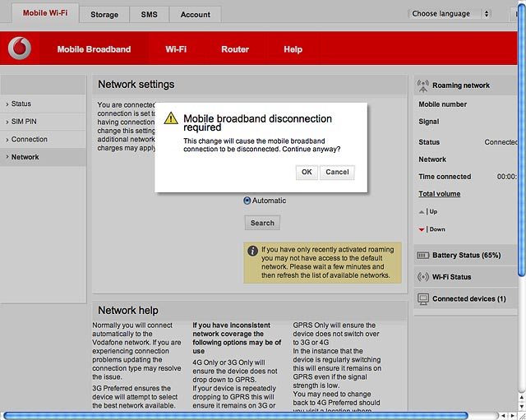Screen dimensions: 526x420
Task: Click the Battery Status icon
Action: tap(422, 256)
